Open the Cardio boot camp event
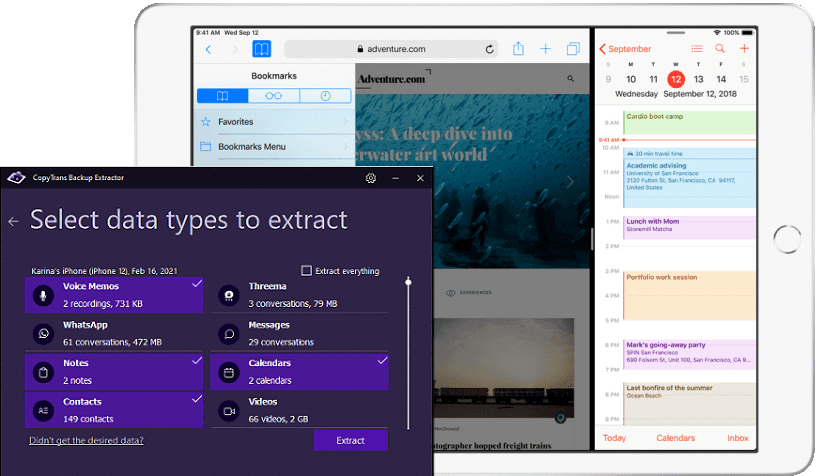Viewport: 816px width, 476px height. coord(689,123)
